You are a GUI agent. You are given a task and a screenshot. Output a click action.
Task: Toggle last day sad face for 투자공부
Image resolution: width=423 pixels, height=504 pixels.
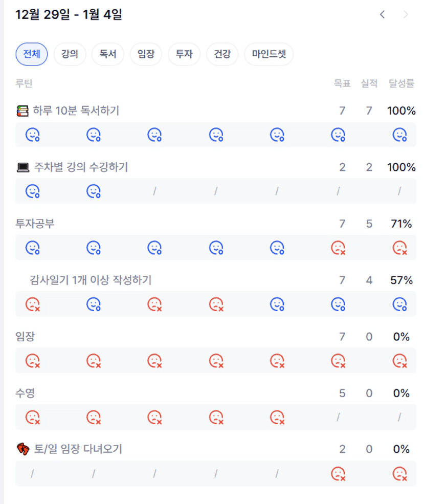pyautogui.click(x=399, y=248)
